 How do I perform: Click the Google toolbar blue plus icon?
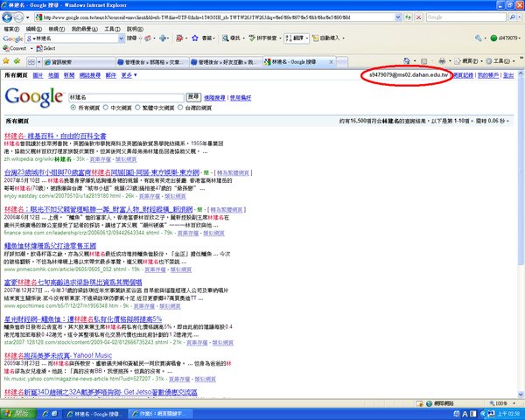point(163,38)
